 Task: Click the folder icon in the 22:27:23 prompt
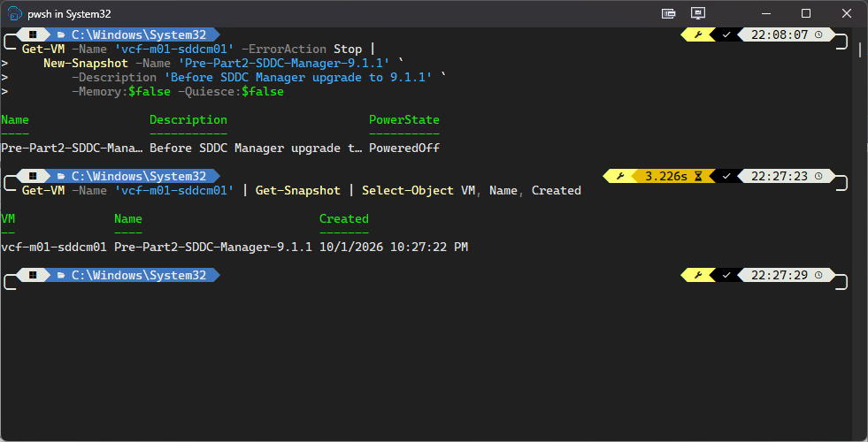point(61,177)
